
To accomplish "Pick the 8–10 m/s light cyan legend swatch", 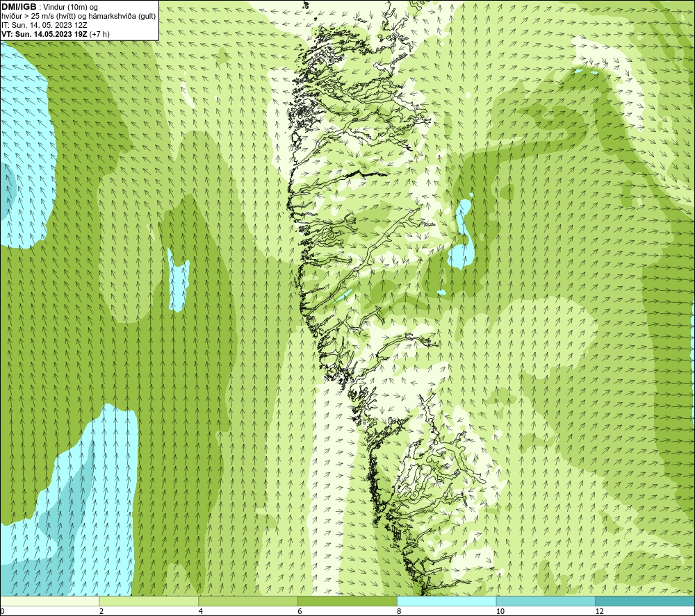I will (x=447, y=601).
